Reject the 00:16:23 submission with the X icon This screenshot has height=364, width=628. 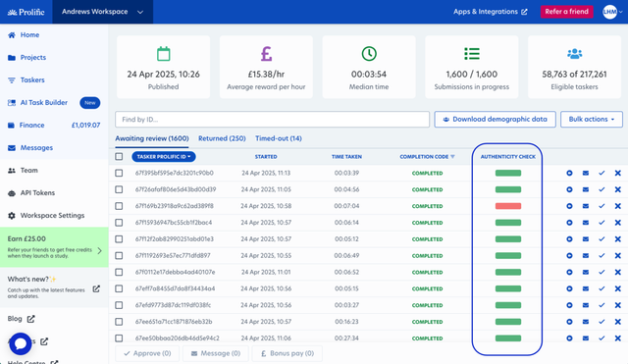(x=617, y=322)
